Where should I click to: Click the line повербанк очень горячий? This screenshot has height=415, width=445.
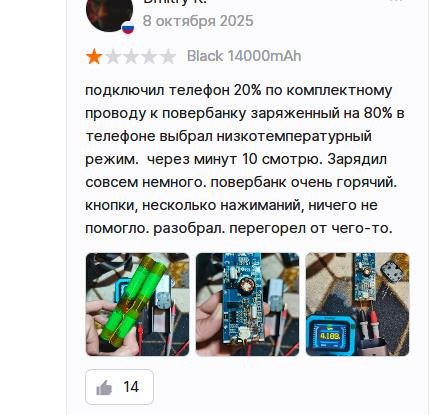tap(304, 182)
